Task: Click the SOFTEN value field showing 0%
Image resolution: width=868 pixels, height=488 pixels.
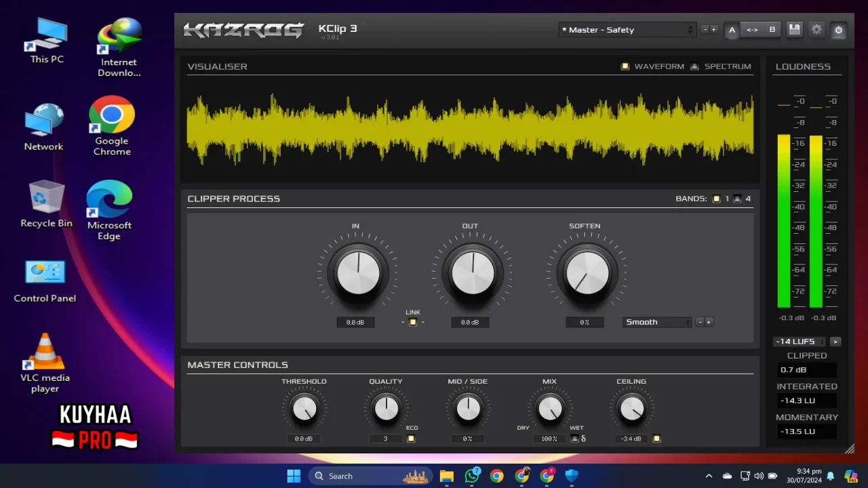Action: (585, 323)
